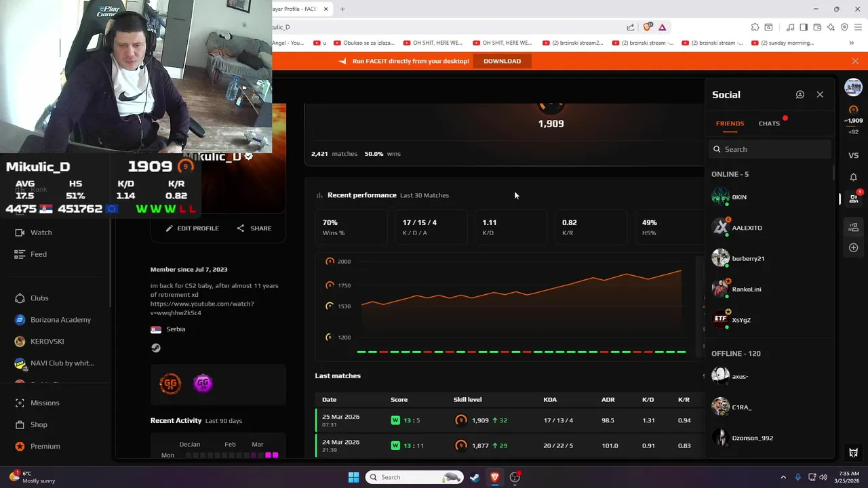Click the SHARE profile button
Screen dimensions: 868x488
[254, 228]
